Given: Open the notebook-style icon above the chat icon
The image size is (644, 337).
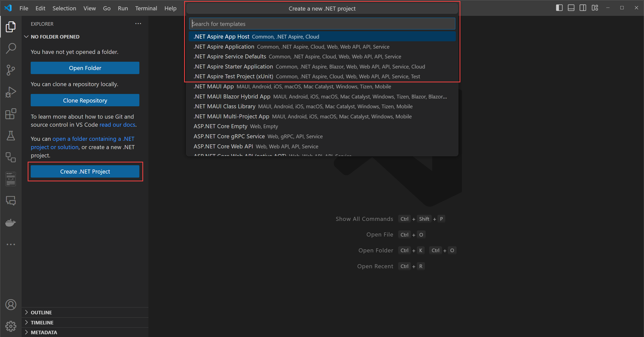Looking at the screenshot, I should (11, 179).
